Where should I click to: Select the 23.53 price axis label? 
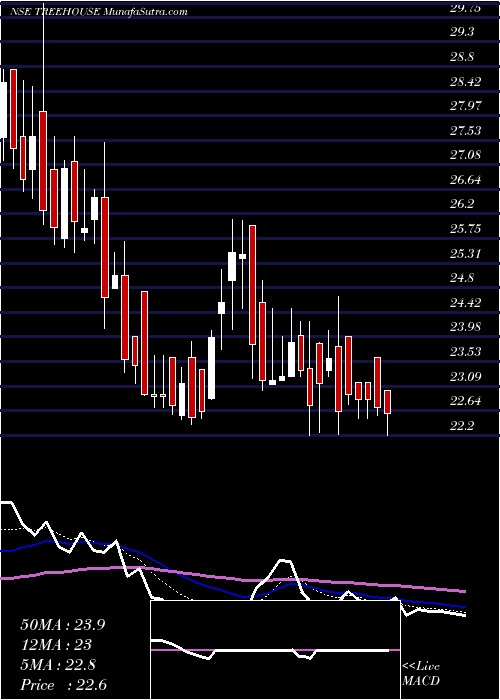(x=465, y=352)
